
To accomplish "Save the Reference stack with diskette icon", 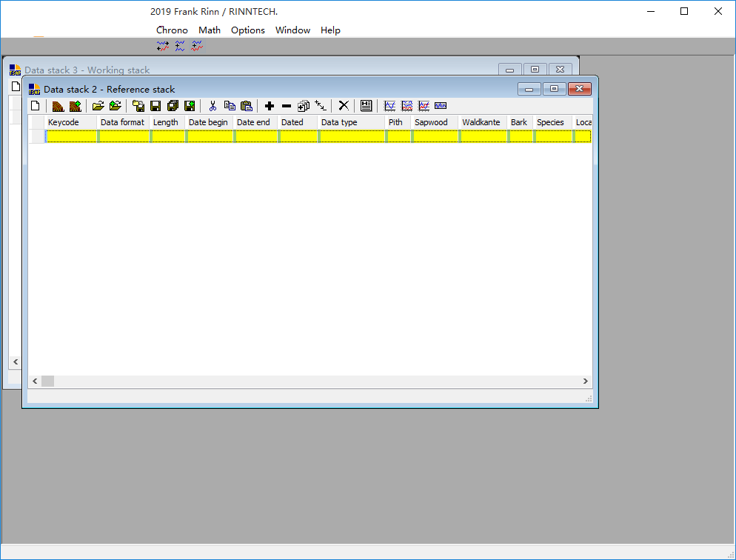I will click(x=155, y=105).
